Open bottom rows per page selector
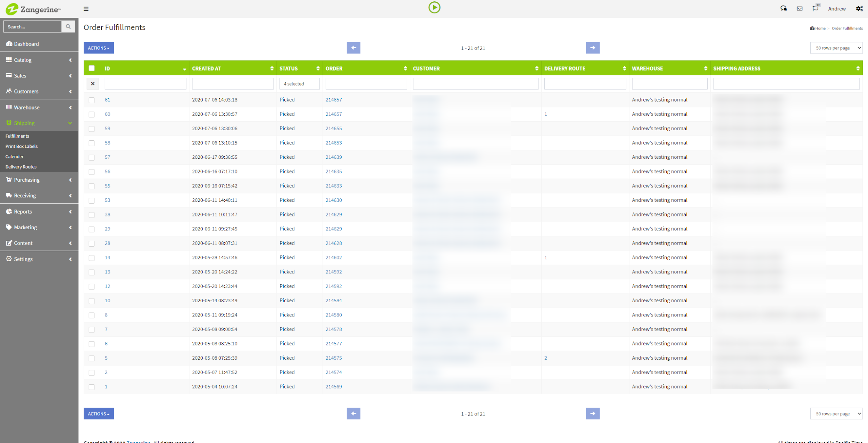This screenshot has height=443, width=868. tap(836, 413)
